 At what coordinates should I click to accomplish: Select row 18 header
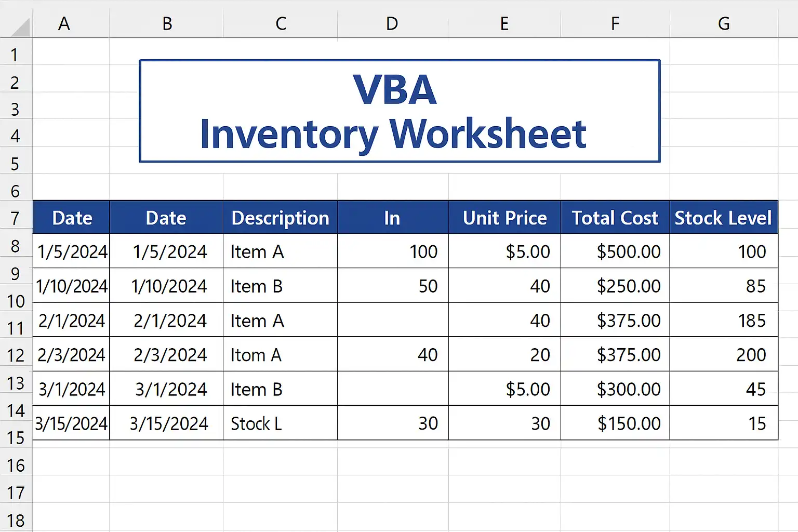[16, 521]
